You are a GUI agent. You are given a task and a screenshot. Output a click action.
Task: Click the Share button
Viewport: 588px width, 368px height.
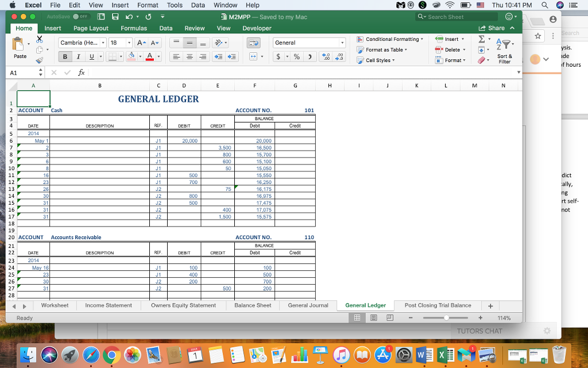coord(492,28)
